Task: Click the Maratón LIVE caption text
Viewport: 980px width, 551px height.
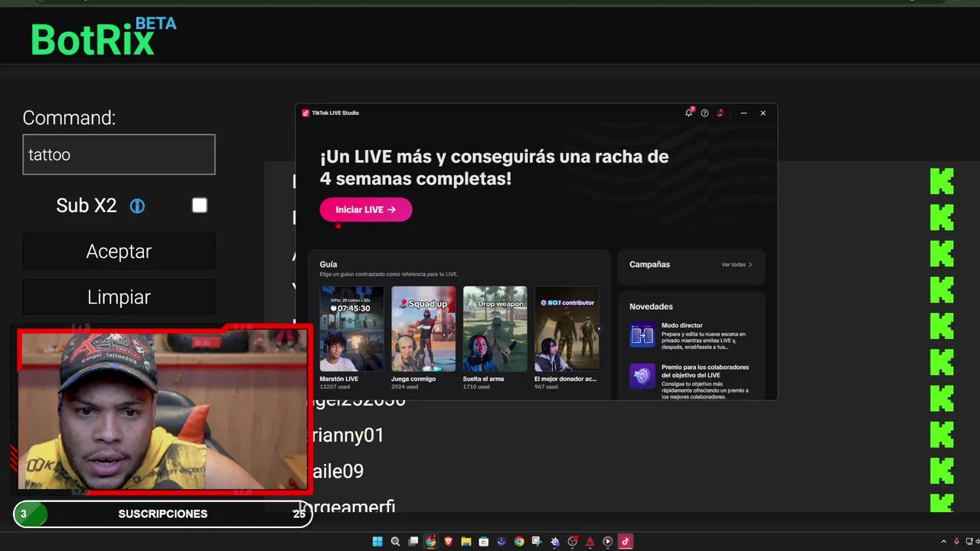Action: point(339,379)
